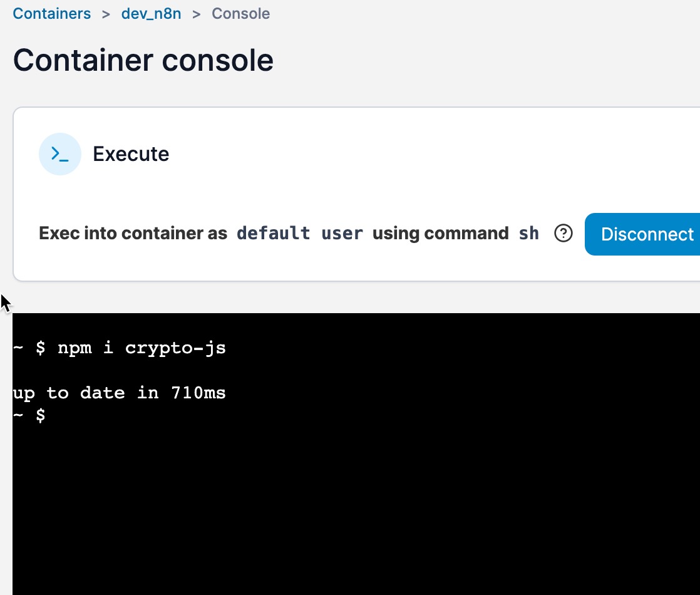The width and height of the screenshot is (700, 595).
Task: Click the chevron separator before Console
Action: pos(197,14)
